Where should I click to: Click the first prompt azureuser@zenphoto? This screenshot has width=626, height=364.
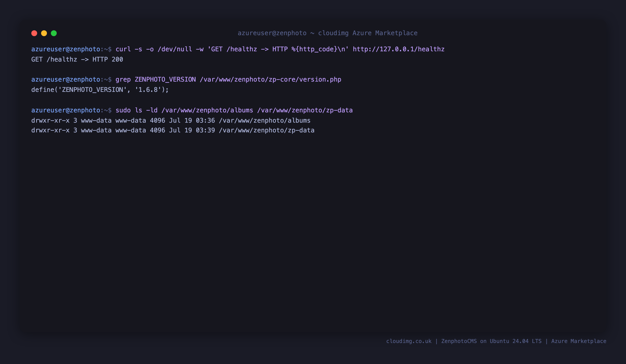66,49
